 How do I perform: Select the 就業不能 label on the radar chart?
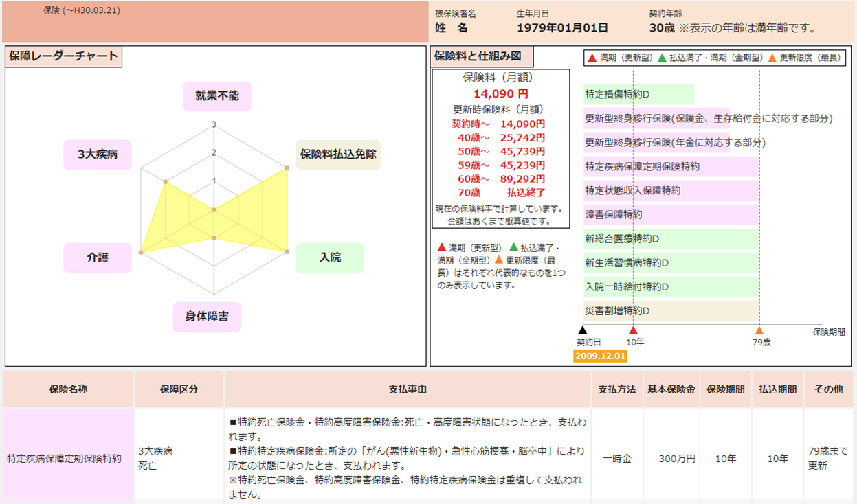pos(216,95)
